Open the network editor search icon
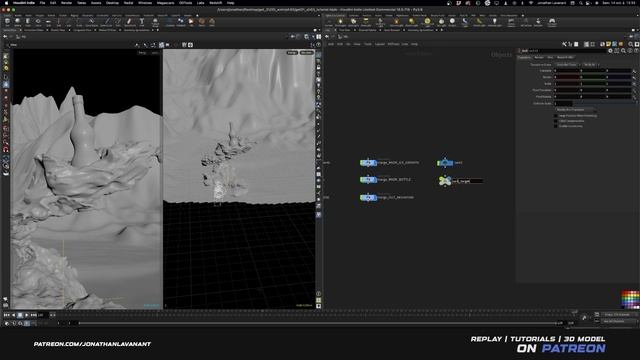640x360 pixels. [x=631, y=44]
